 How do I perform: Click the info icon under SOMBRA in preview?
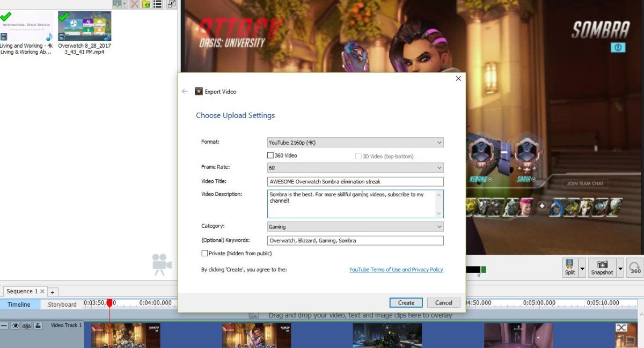click(x=618, y=47)
